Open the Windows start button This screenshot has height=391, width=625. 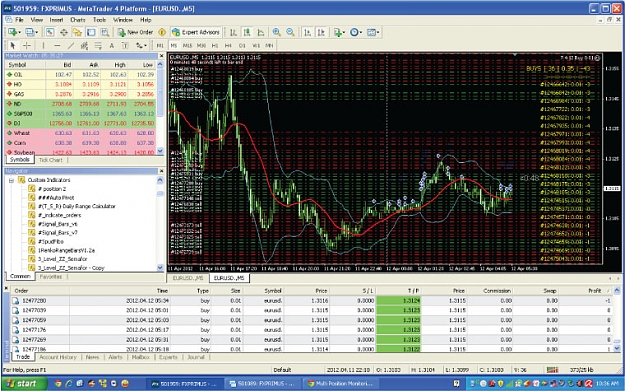[24, 383]
